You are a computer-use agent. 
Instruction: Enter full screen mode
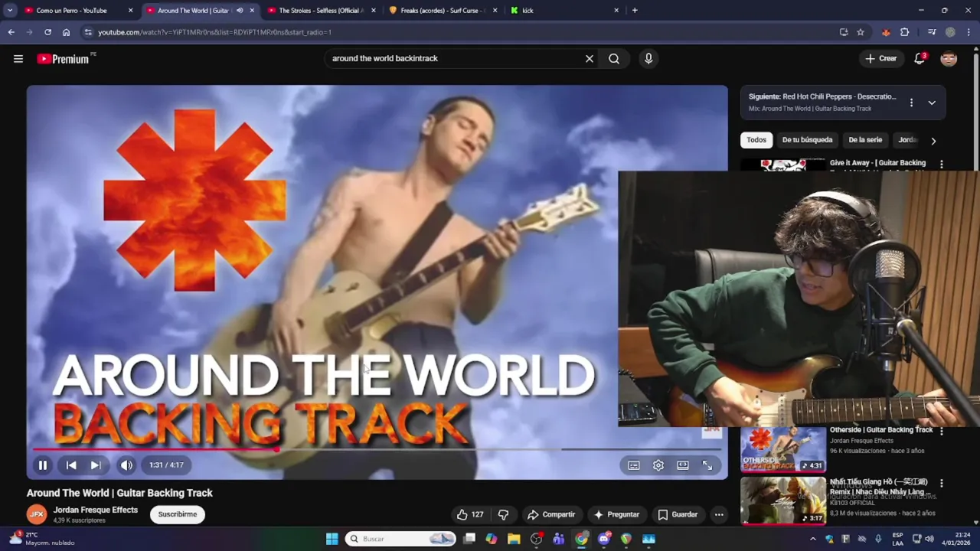click(x=707, y=465)
